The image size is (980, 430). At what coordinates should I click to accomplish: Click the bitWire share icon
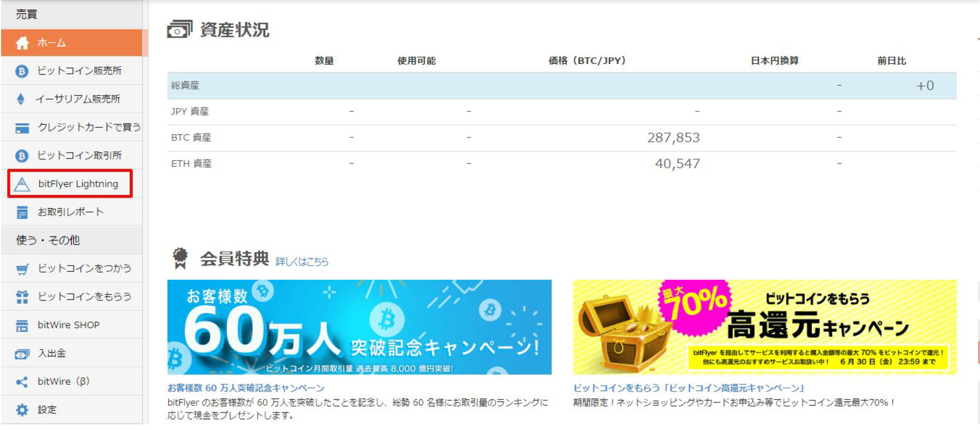(x=22, y=382)
